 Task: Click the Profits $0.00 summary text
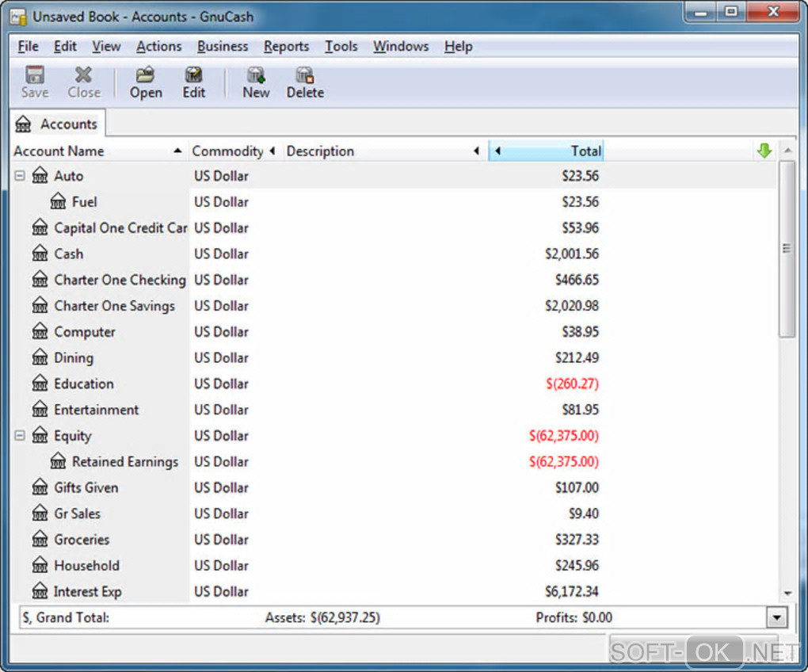click(x=574, y=617)
